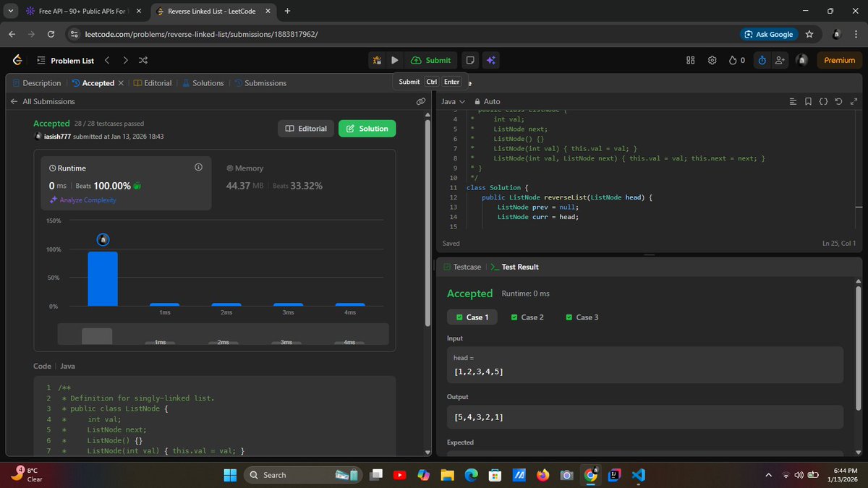The width and height of the screenshot is (868, 488).
Task: Switch to the Editorial tab
Action: 153,83
